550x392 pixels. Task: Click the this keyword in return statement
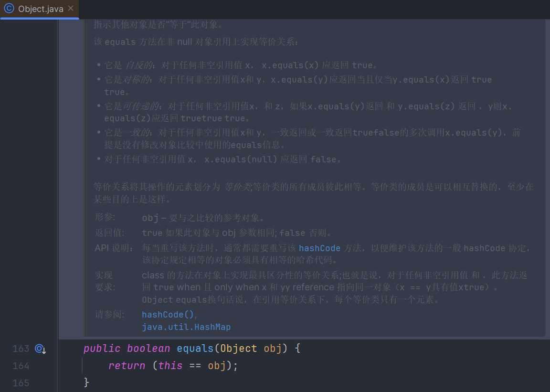(x=170, y=366)
